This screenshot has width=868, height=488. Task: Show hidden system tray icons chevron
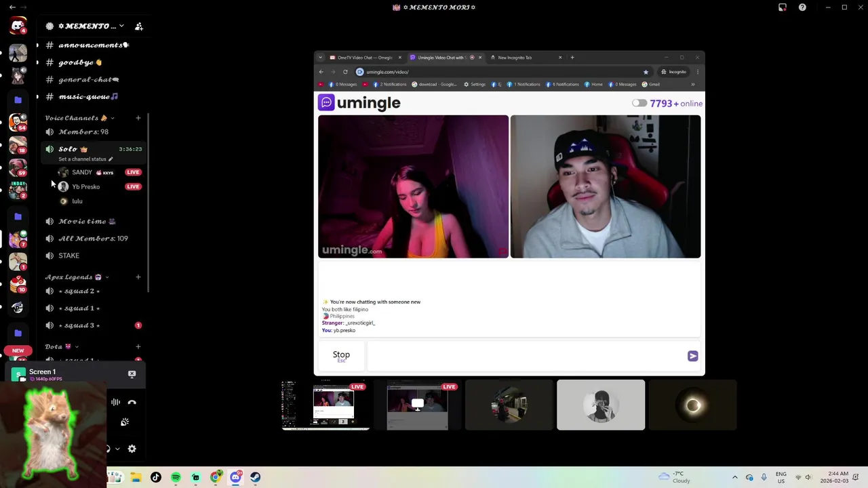point(734,477)
